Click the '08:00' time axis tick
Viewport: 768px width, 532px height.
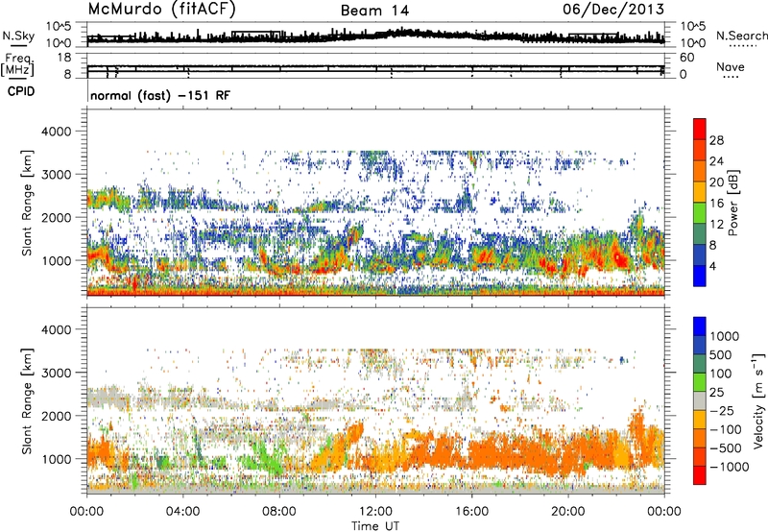[x=278, y=512]
